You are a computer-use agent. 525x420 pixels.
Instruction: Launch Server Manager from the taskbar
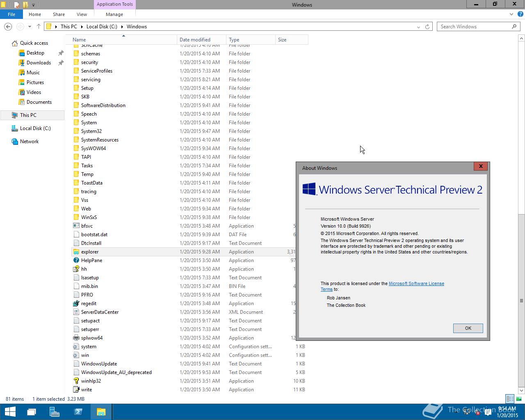click(55, 412)
